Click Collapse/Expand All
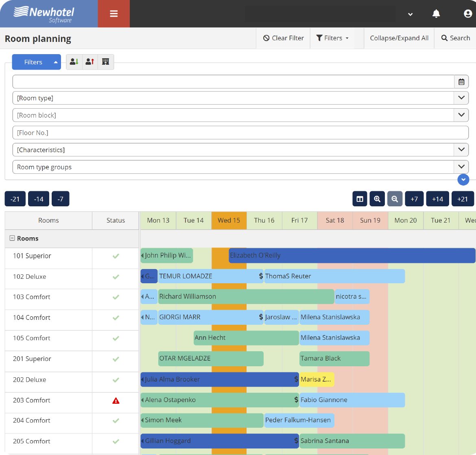The width and height of the screenshot is (476, 455). tap(399, 38)
